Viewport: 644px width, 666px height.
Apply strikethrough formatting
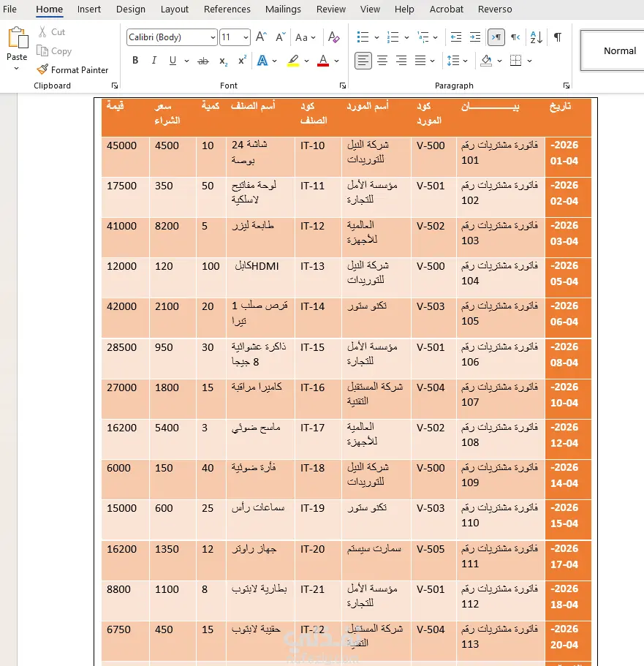pos(203,61)
